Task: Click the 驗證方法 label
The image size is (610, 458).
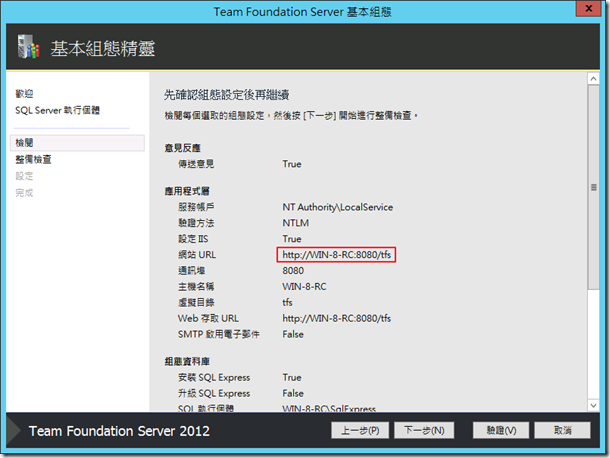Action: tap(196, 223)
